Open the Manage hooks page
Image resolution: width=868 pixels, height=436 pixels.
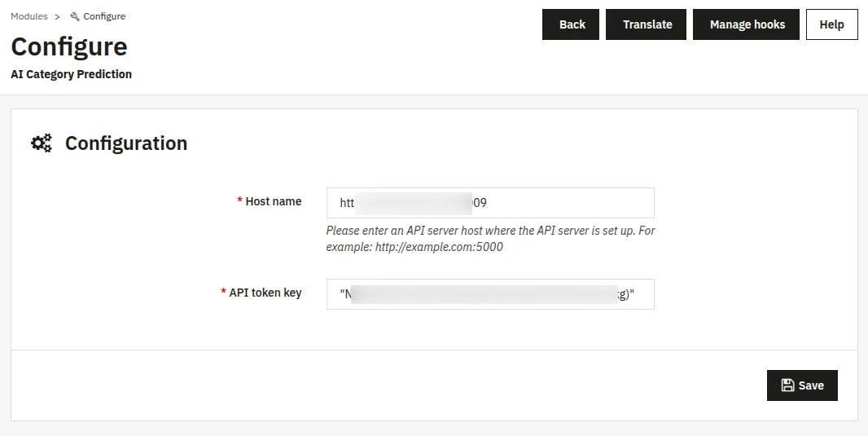tap(747, 24)
